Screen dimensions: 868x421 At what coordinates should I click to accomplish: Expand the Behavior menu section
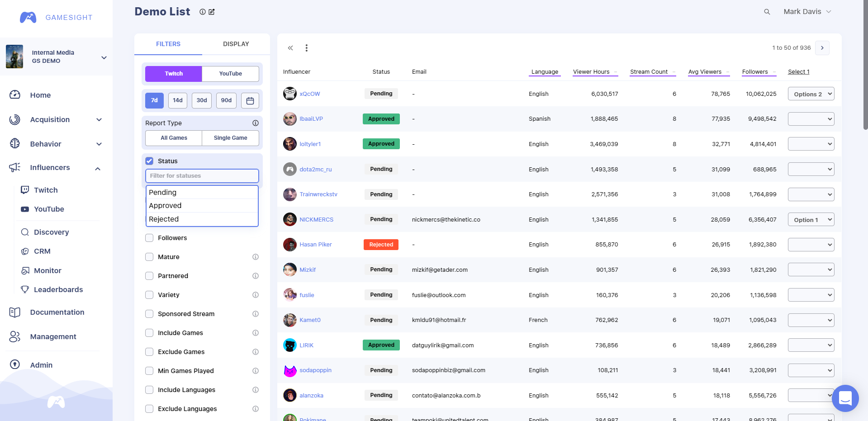tap(99, 144)
